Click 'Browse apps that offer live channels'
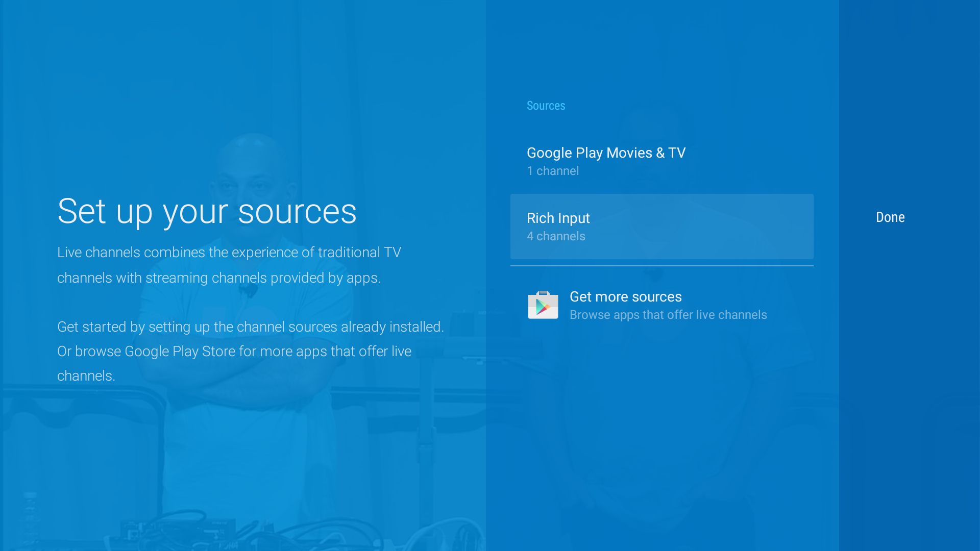The width and height of the screenshot is (980, 551). [x=668, y=315]
